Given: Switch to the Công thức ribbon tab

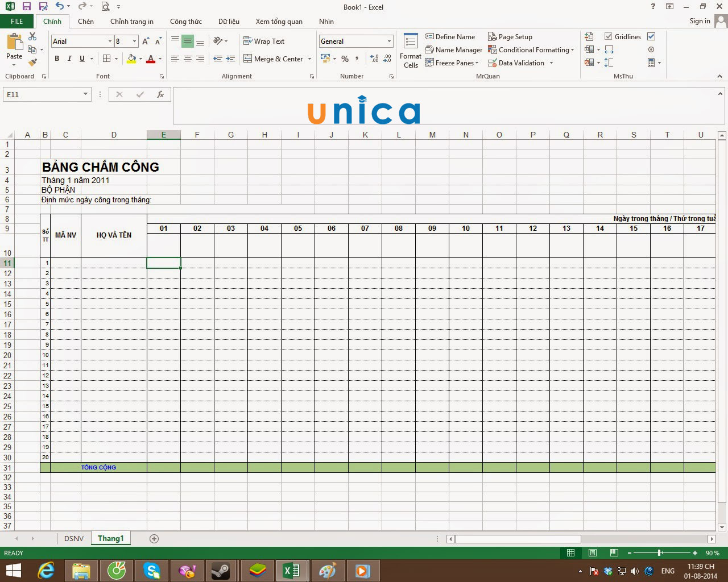Looking at the screenshot, I should (186, 22).
